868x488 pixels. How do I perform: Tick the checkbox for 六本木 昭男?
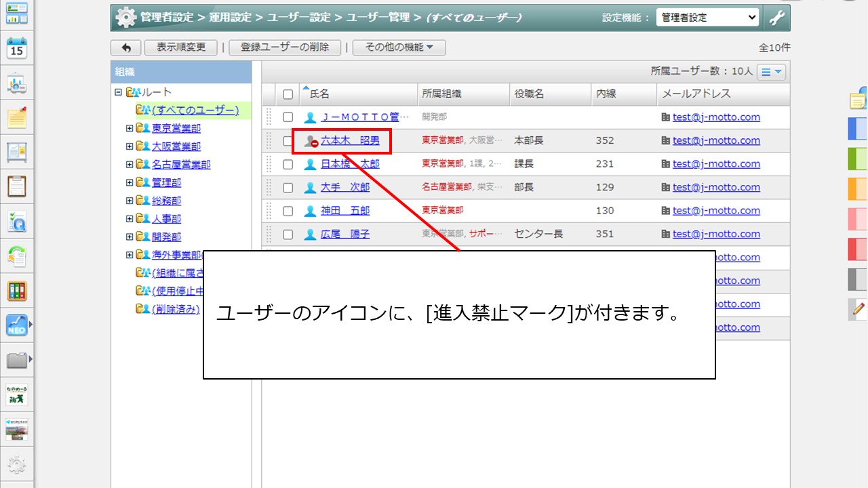click(x=288, y=141)
